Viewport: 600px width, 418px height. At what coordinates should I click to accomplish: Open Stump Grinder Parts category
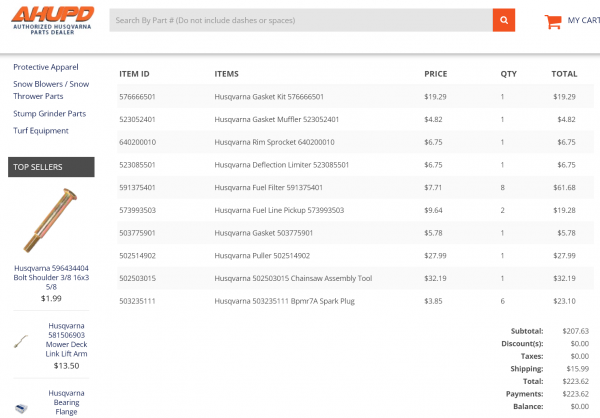pos(50,114)
